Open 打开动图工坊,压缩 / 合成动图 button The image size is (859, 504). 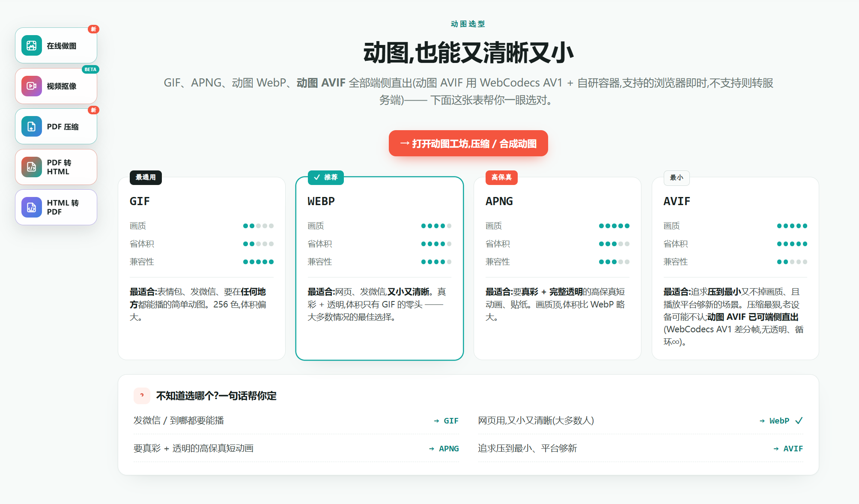[x=468, y=143]
